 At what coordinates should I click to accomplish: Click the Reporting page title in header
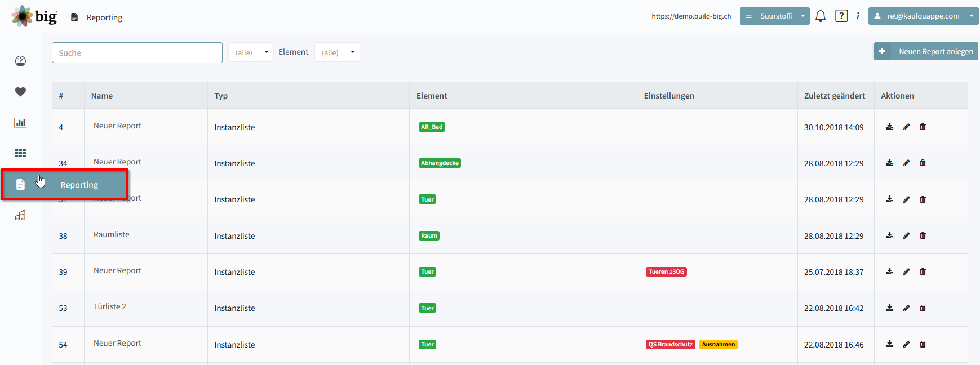pyautogui.click(x=104, y=17)
